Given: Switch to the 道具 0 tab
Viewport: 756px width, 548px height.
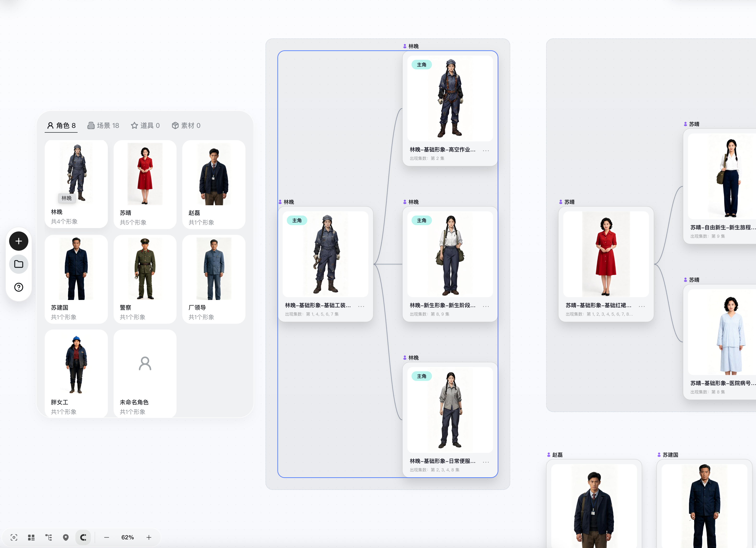Looking at the screenshot, I should point(145,125).
